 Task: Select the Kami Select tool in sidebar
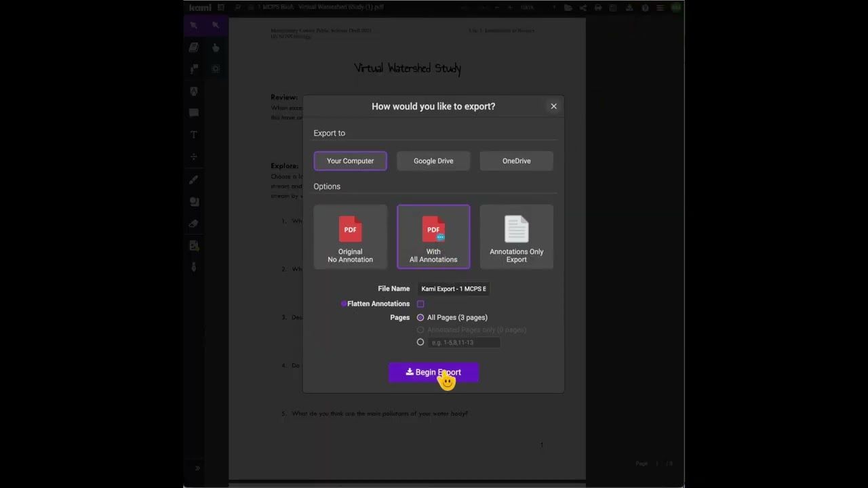(x=194, y=25)
